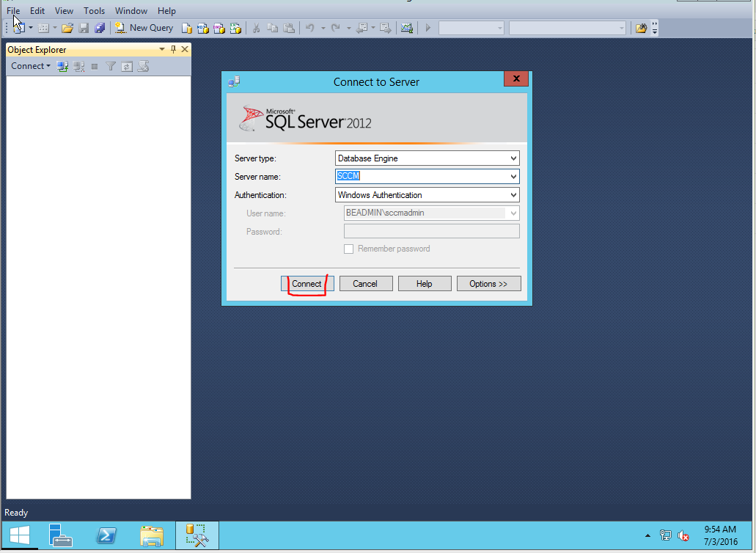
Task: Click the Cancel button
Action: 365,284
